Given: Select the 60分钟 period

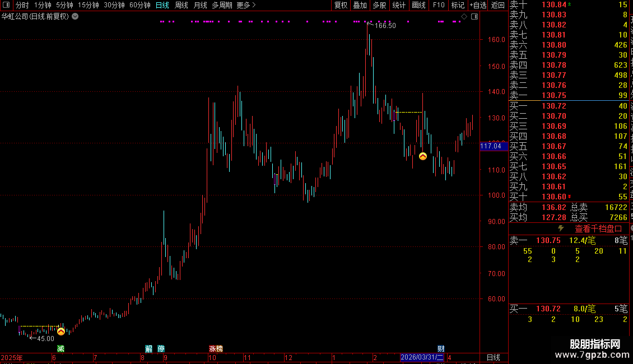Looking at the screenshot, I should pyautogui.click(x=139, y=5).
